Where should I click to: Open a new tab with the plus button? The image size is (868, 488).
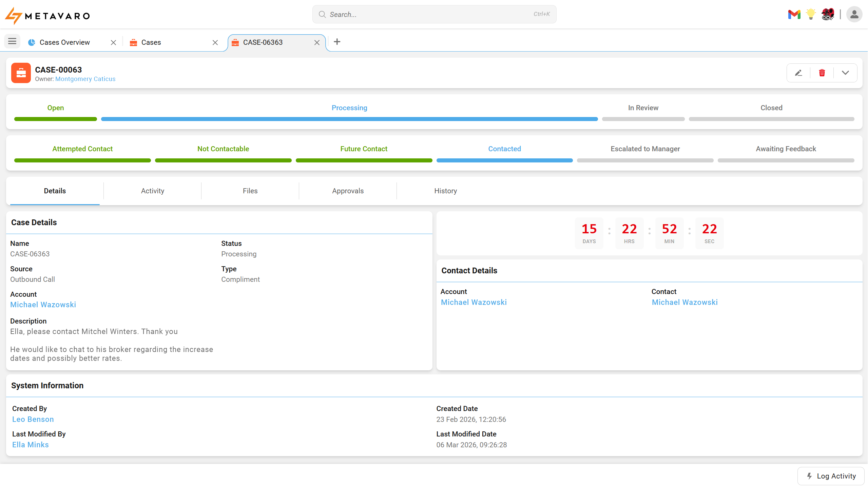click(x=336, y=41)
